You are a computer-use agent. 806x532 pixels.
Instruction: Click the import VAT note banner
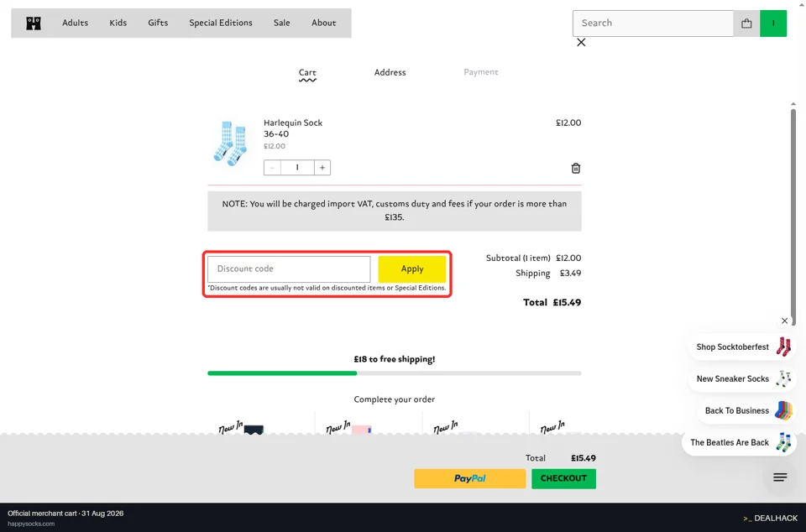coord(395,211)
